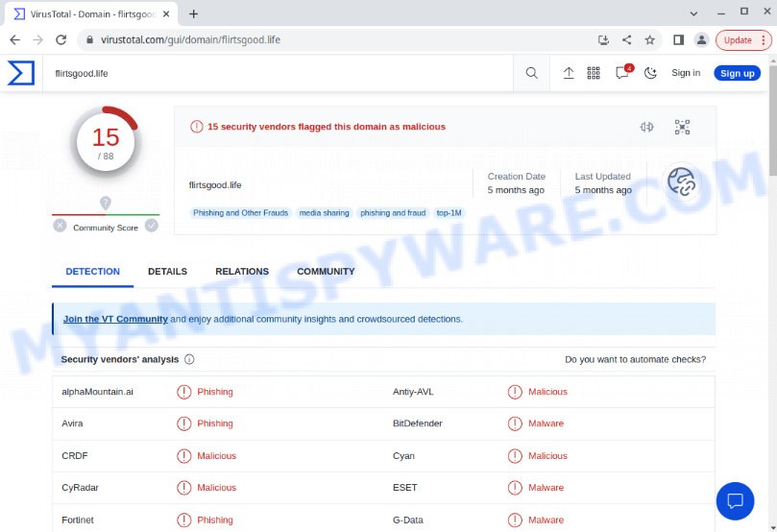Click the 15/88 detection score gauge

[106, 144]
